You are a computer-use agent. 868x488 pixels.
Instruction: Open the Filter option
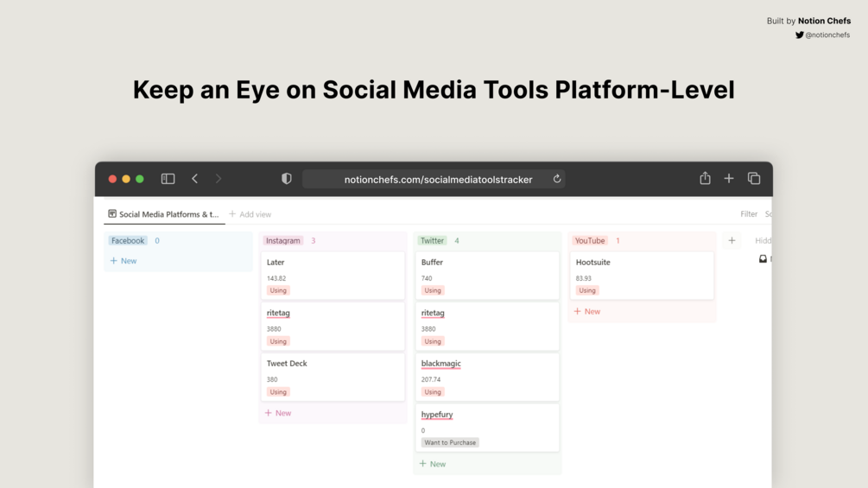tap(748, 214)
